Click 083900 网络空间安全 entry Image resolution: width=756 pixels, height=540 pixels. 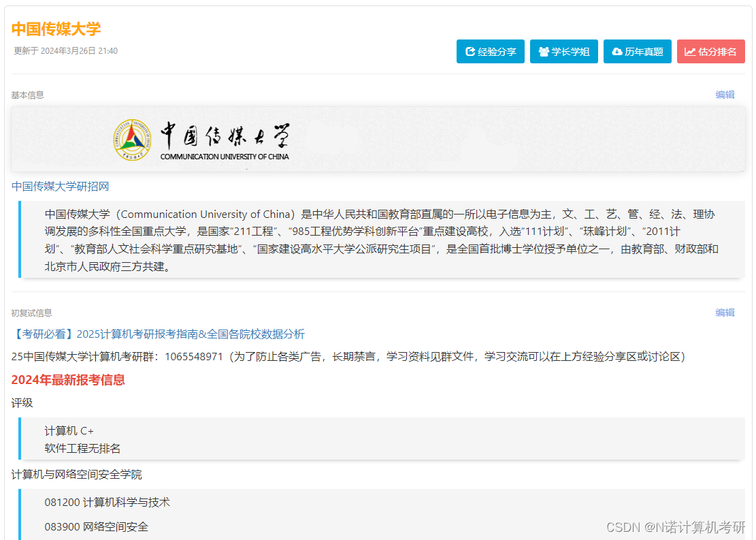pyautogui.click(x=97, y=526)
